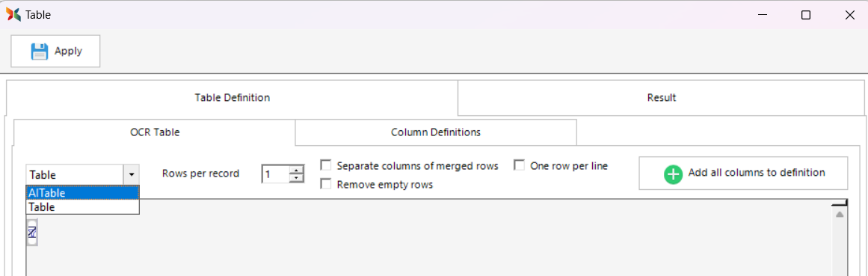Click the Apply button
868x276 pixels.
pos(55,51)
